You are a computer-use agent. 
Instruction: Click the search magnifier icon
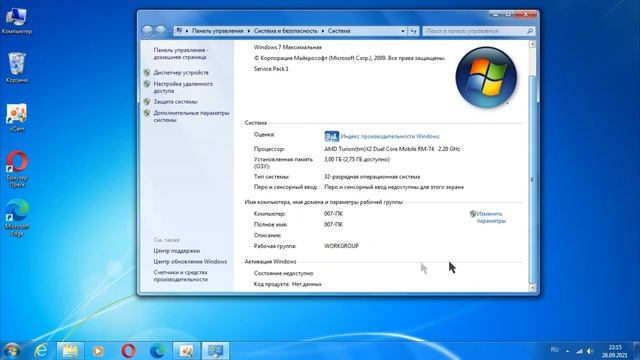[529, 31]
